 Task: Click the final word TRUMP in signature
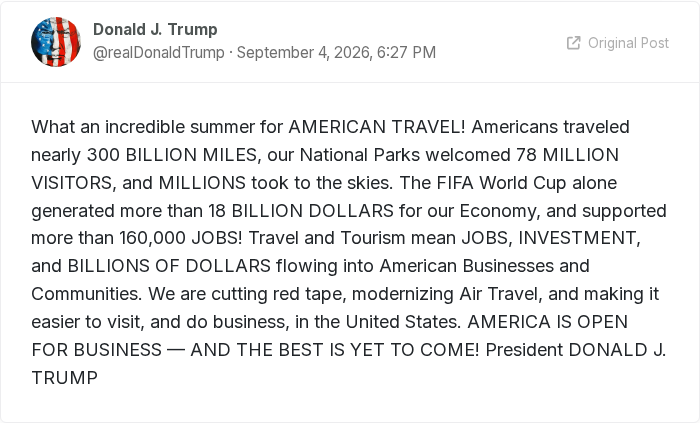pyautogui.click(x=65, y=378)
